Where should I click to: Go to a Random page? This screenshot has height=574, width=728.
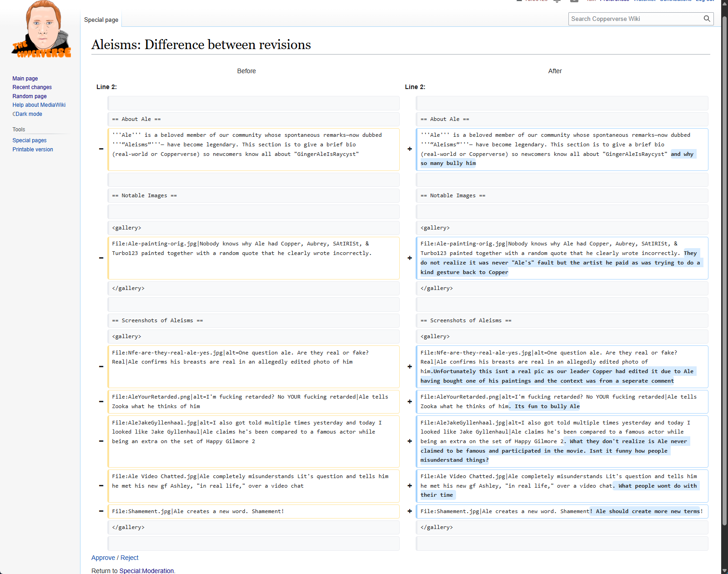[x=30, y=96]
